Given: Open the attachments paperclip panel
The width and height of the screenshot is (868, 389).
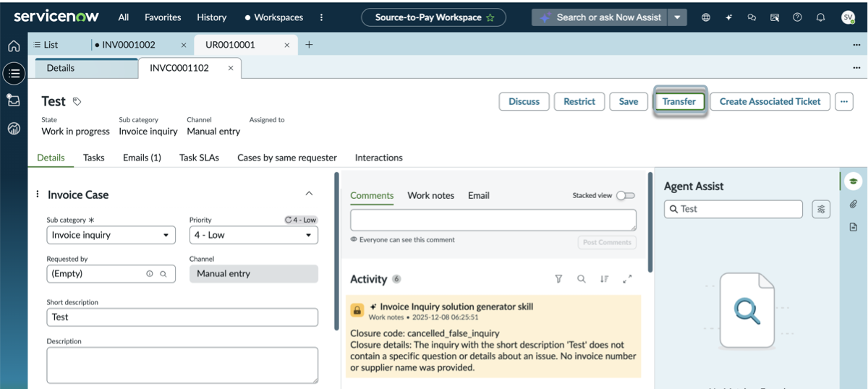Looking at the screenshot, I should coord(854,205).
